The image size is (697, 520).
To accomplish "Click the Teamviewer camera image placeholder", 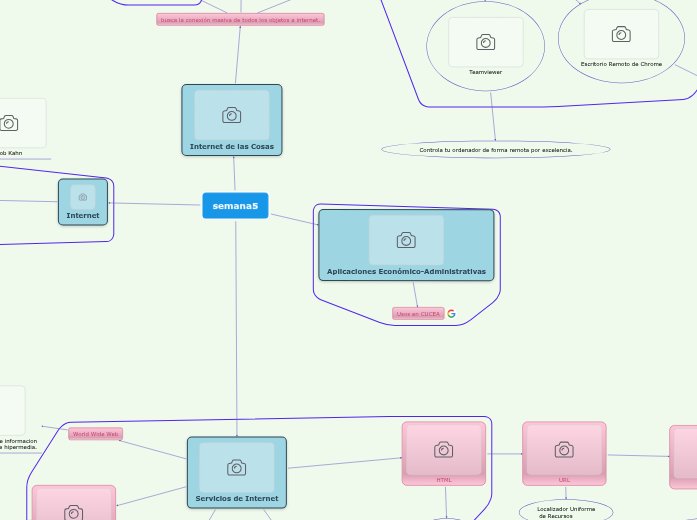I will (485, 42).
